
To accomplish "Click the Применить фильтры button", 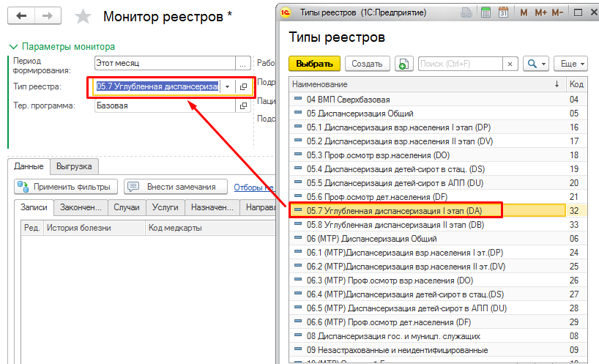I will pyautogui.click(x=66, y=187).
